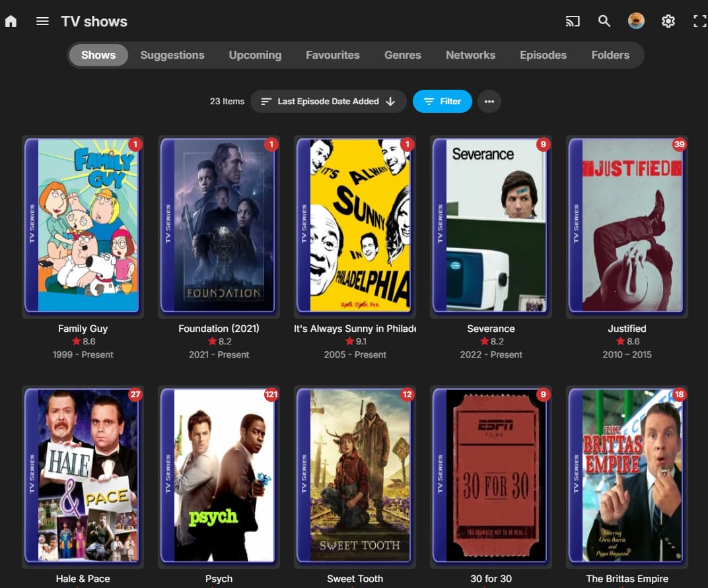
Task: Click the Justified title link
Action: click(627, 329)
